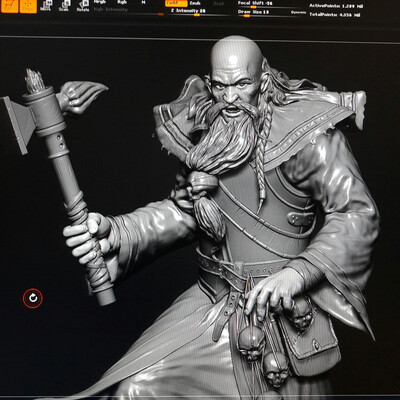Image resolution: width=400 pixels, height=400 pixels.
Task: Toggle the Mrgb channel button
Action: point(100,3)
